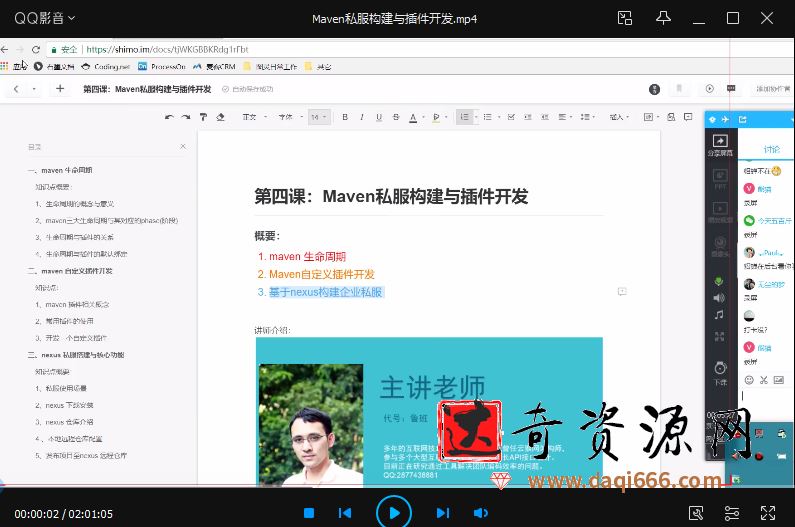Click the shimo.im address bar
Screen dimensions: 795x527
click(167, 49)
